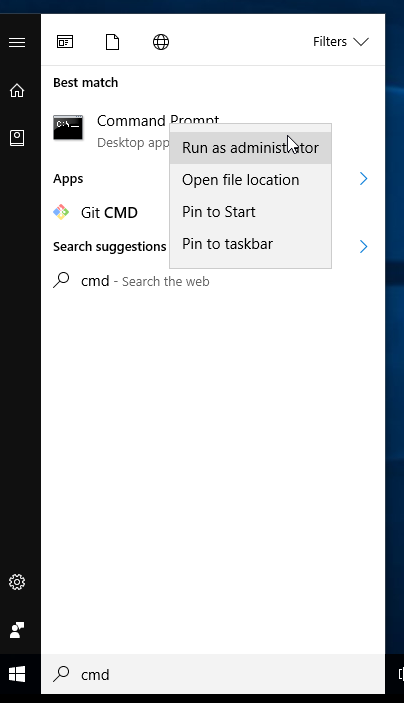Click the Desktop app subtitle text
The height and width of the screenshot is (703, 404).
[133, 143]
